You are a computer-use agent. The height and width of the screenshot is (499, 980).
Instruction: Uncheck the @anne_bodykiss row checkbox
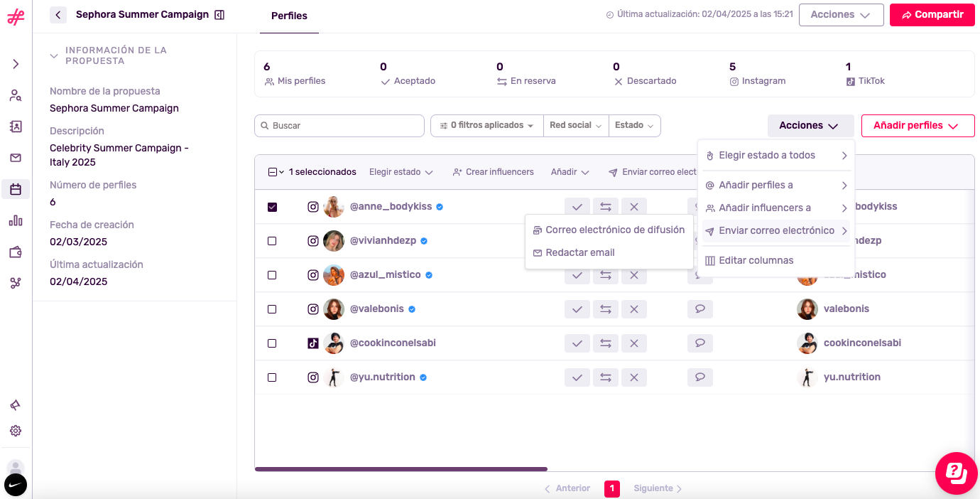(272, 207)
